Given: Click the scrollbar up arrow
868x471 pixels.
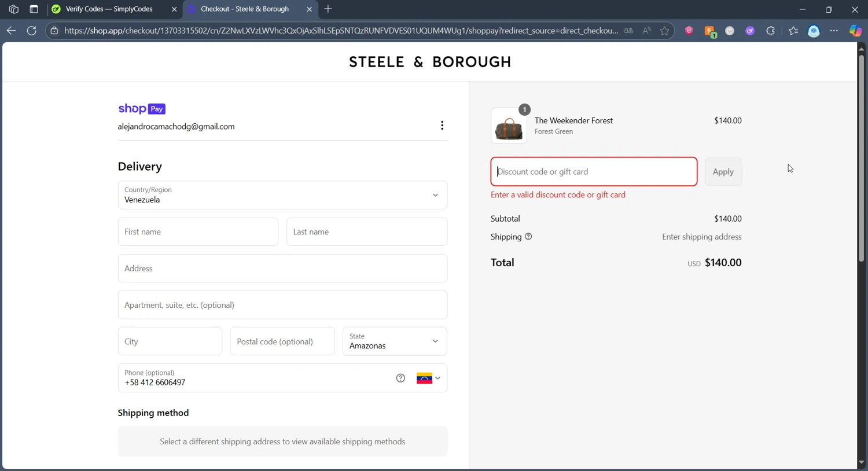Looking at the screenshot, I should tap(861, 49).
